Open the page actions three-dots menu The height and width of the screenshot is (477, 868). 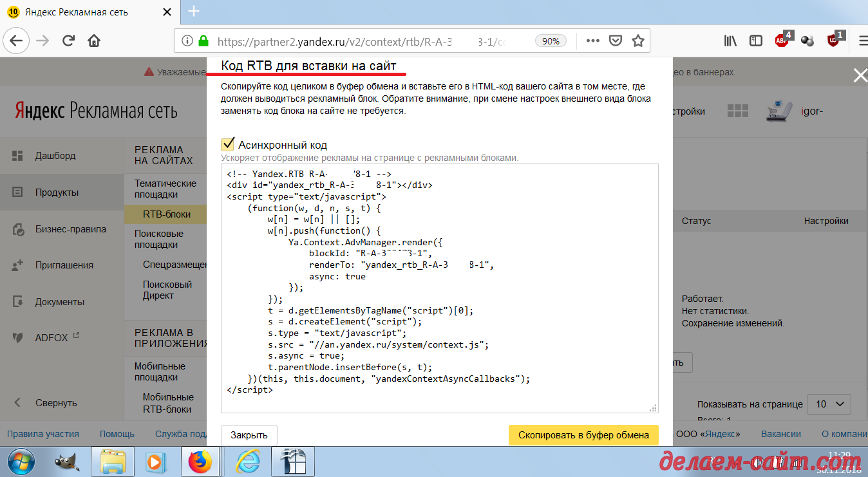point(592,41)
